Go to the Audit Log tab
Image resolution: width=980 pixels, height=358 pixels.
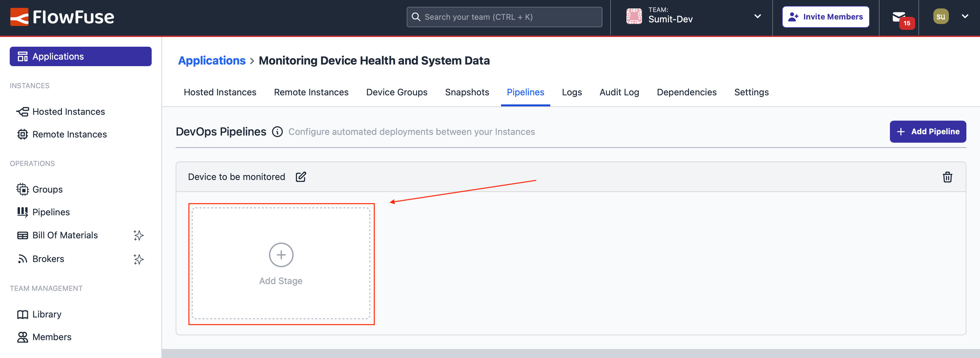point(619,92)
